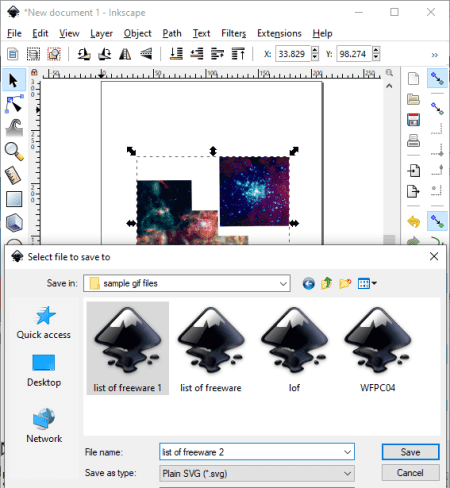Raise selection to top
Viewport: 450px width, 488px height.
(238, 54)
